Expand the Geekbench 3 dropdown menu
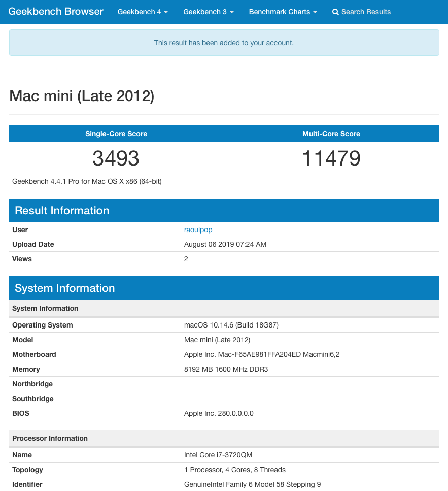Screen dimensions: 448x491 coord(208,12)
